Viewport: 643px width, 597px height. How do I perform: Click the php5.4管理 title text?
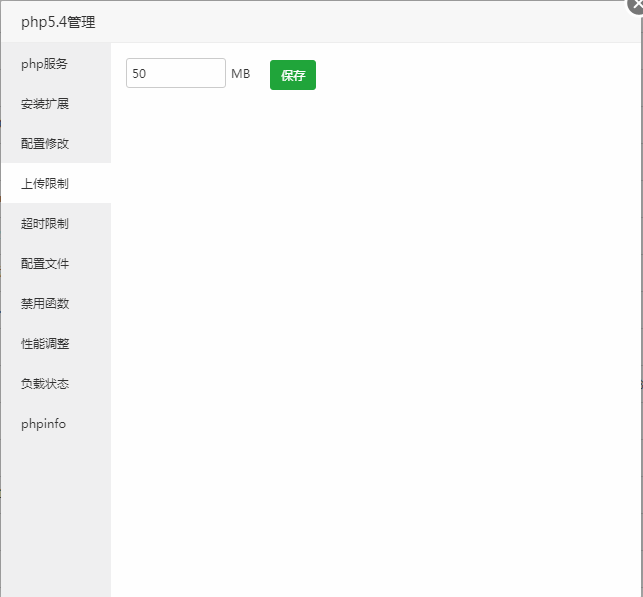click(x=58, y=22)
